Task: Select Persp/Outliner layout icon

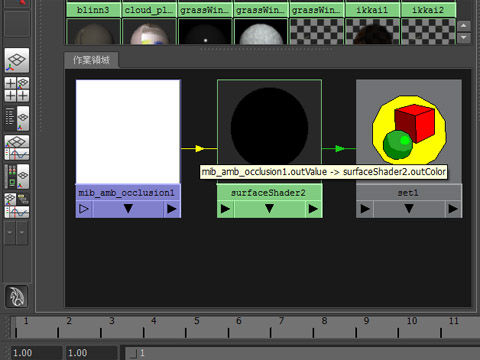Action: [17, 118]
